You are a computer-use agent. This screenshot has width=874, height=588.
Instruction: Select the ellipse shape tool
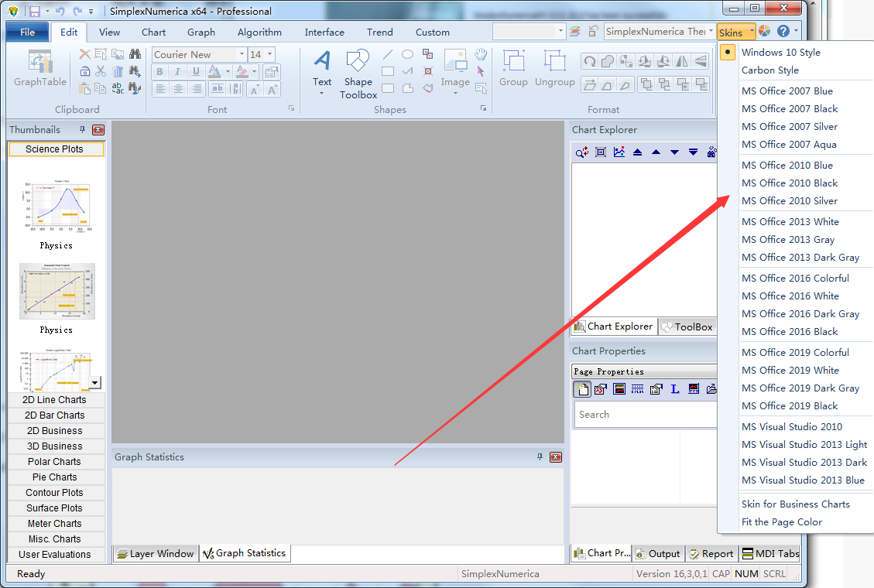tap(407, 55)
